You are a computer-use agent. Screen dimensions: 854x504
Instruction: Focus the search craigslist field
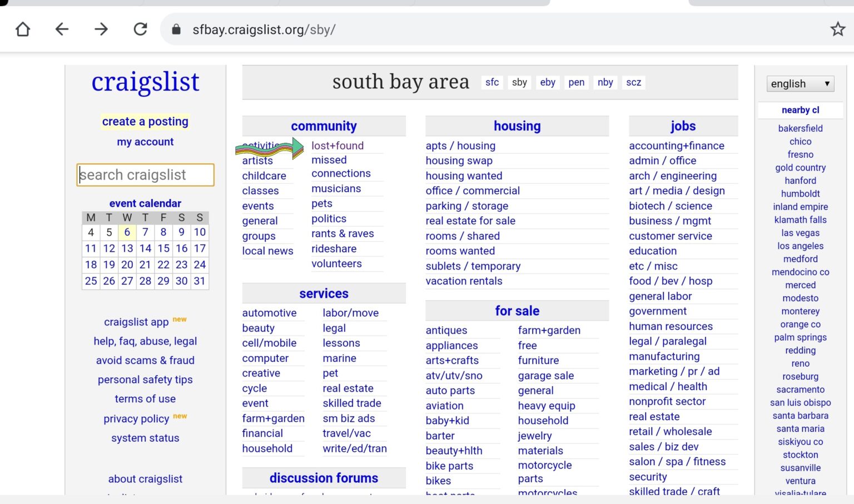(145, 175)
